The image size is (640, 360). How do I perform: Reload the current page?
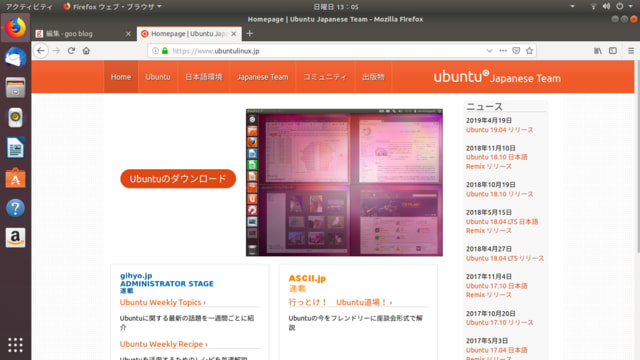[71, 51]
